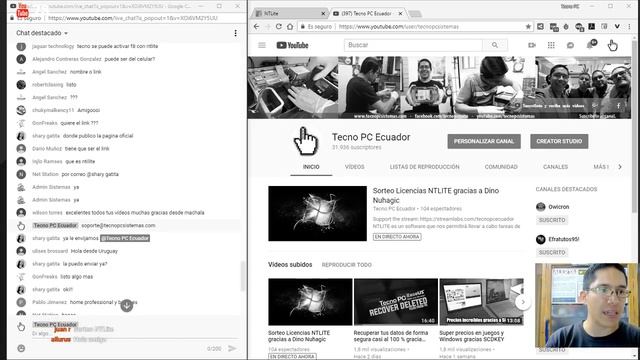Open the YouTube apps grid

pyautogui.click(x=551, y=45)
